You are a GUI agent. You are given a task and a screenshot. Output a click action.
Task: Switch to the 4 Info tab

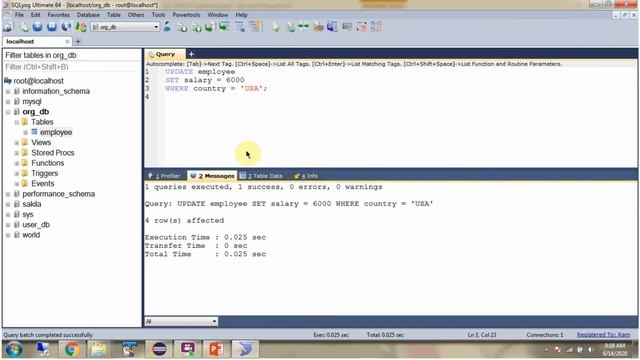pos(306,176)
